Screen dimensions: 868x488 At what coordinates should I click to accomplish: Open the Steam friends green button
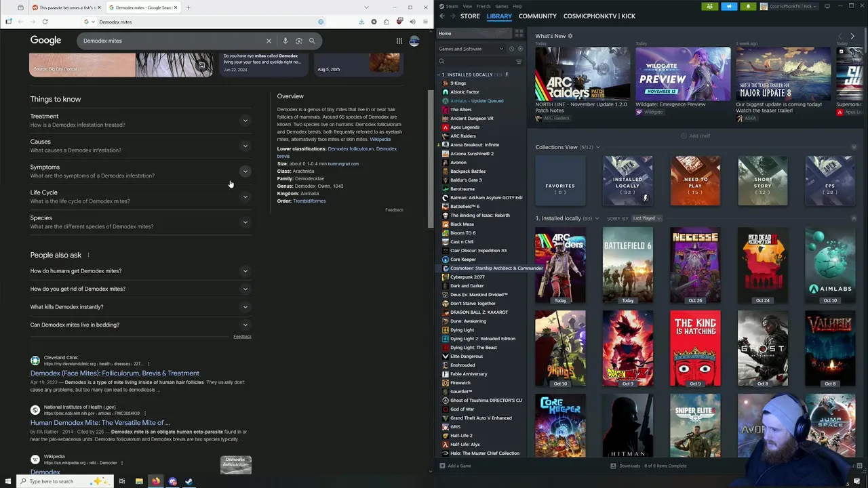[709, 6]
